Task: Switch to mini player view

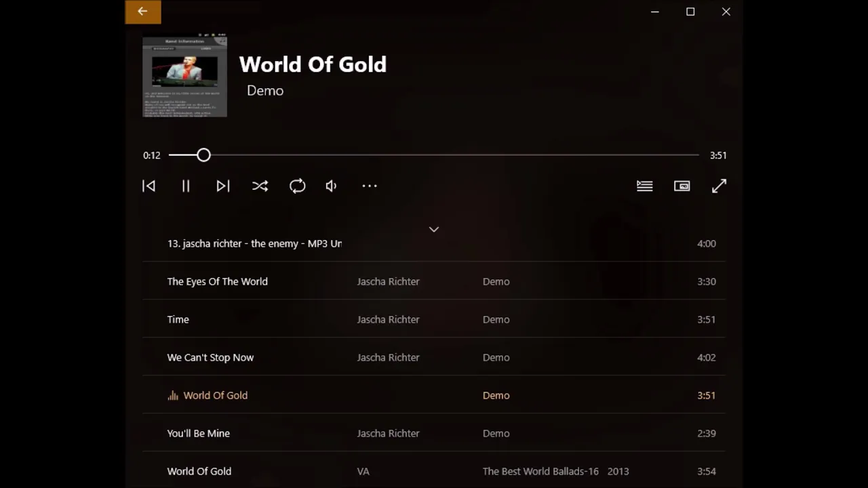Action: [682, 186]
